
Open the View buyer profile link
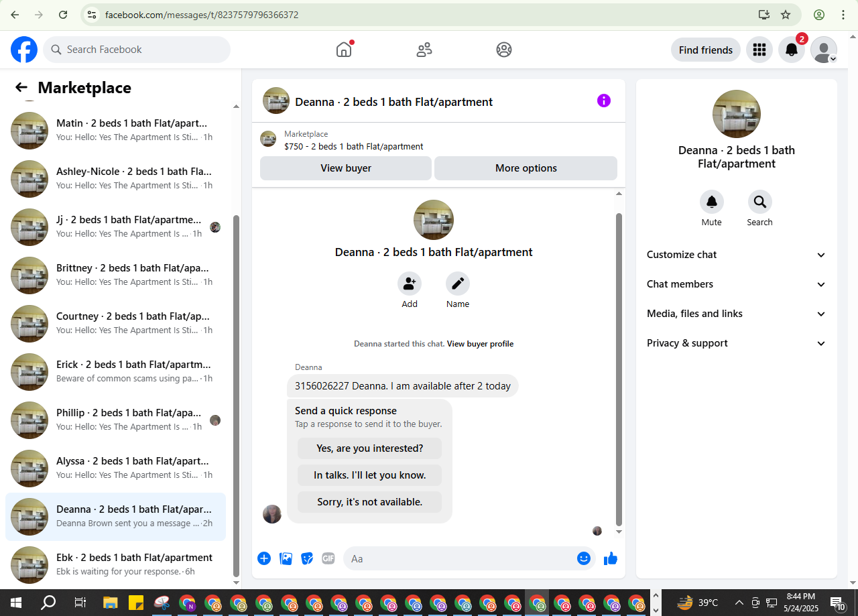pyautogui.click(x=480, y=344)
